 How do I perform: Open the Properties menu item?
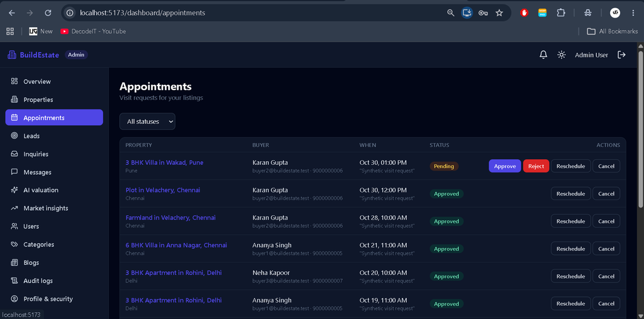point(54,99)
